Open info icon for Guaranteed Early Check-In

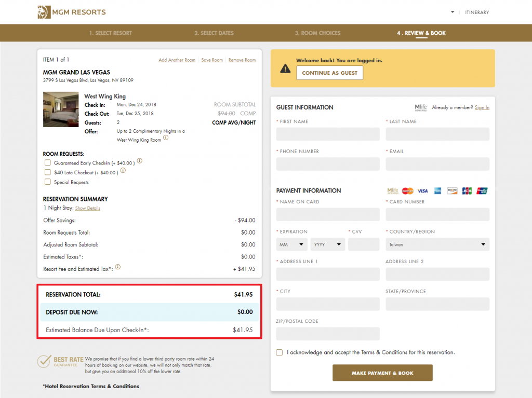coord(139,161)
